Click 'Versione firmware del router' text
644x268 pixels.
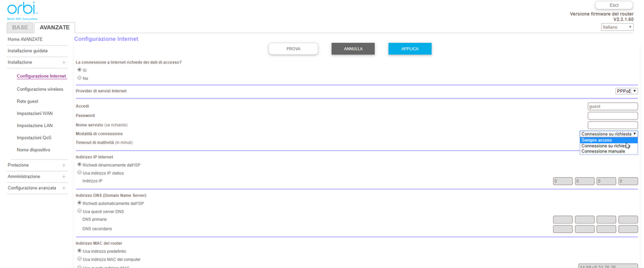coord(601,14)
